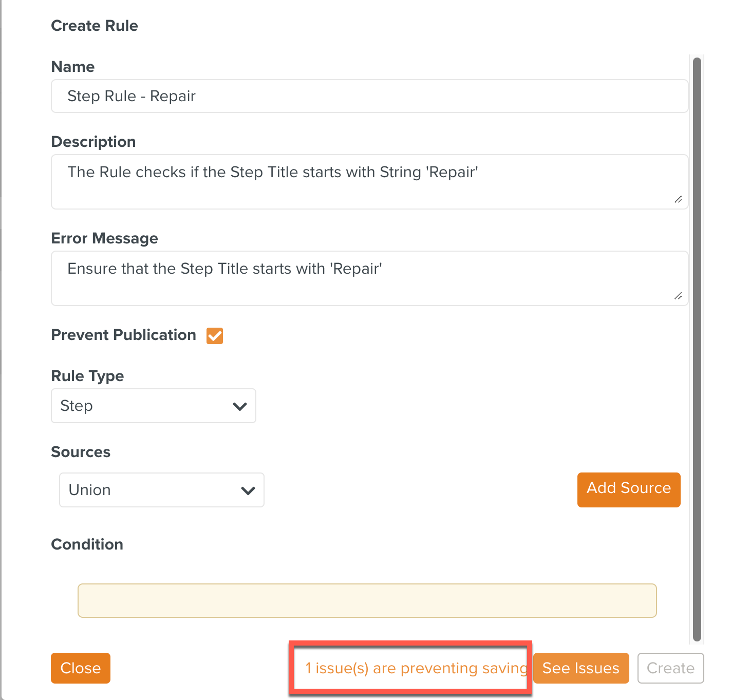This screenshot has width=750, height=700.
Task: Click the orange Close button
Action: (81, 668)
